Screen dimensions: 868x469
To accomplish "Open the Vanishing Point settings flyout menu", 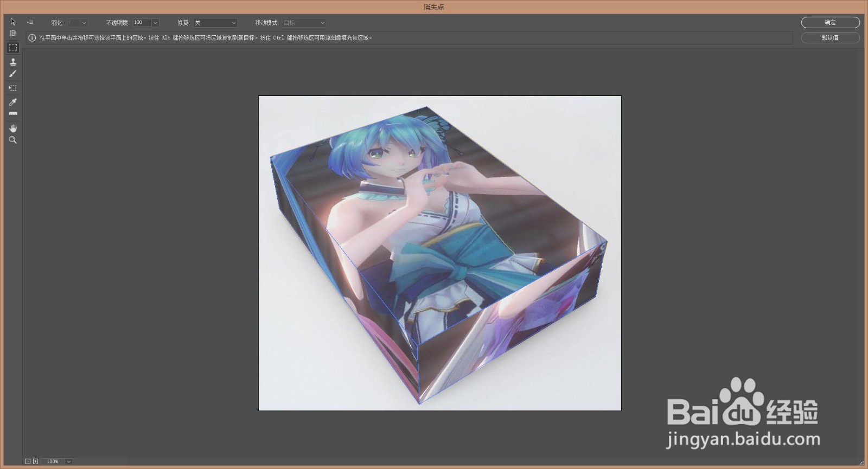I will (30, 23).
